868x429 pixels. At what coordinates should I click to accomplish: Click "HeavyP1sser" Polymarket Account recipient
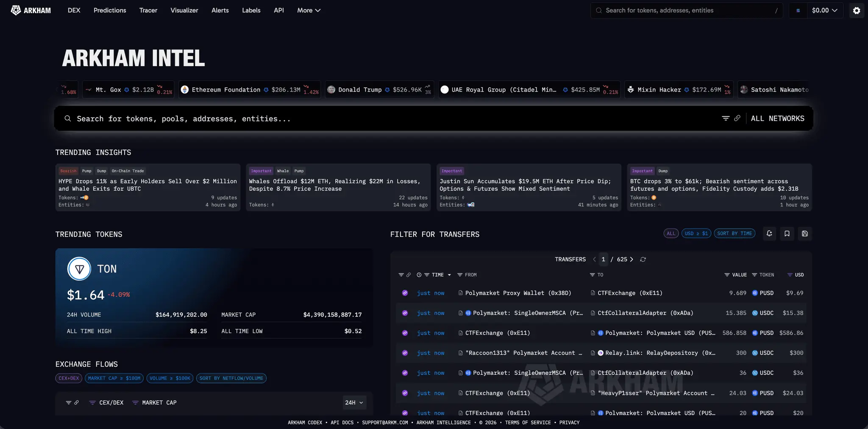point(656,393)
